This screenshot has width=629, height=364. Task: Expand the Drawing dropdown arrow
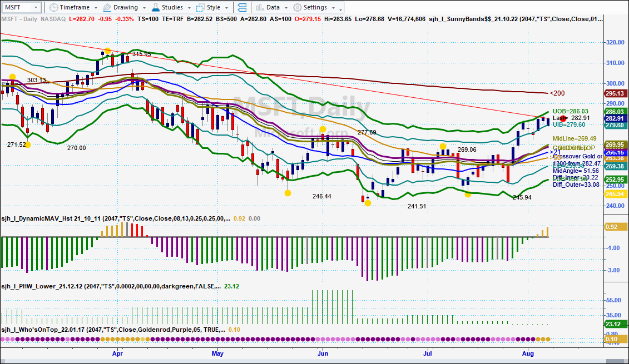pos(143,8)
